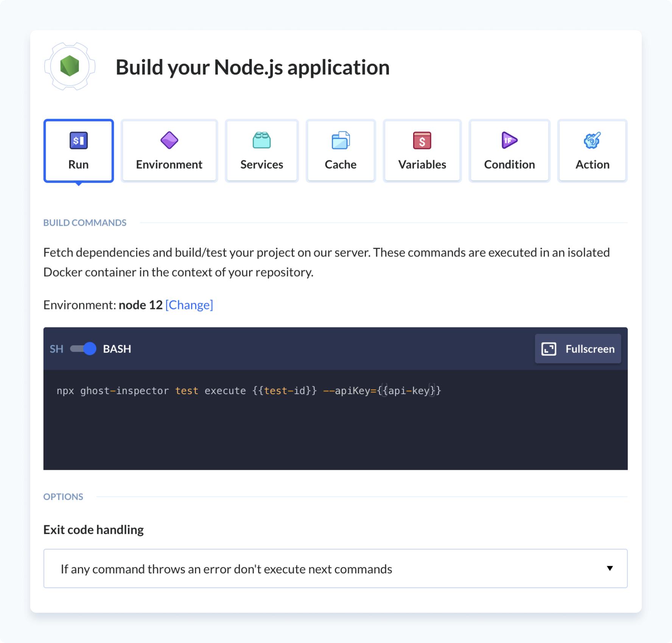The height and width of the screenshot is (643, 672).
Task: Open the Environment configuration icon
Action: pyautogui.click(x=169, y=140)
